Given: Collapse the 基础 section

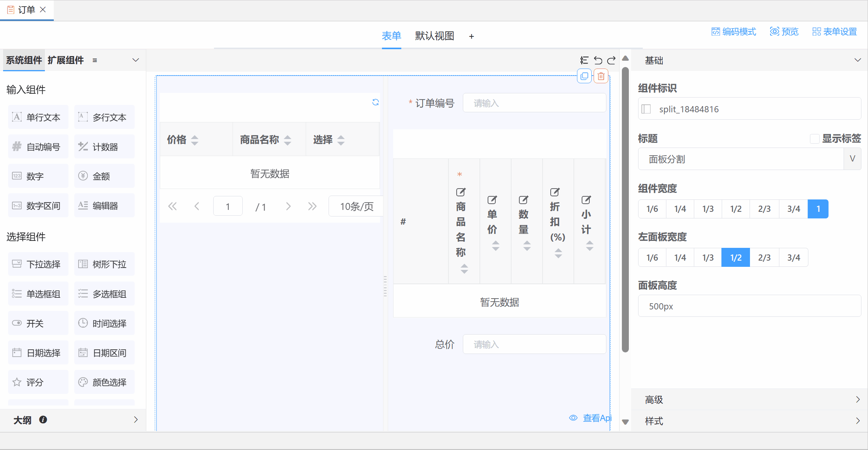Looking at the screenshot, I should point(858,60).
